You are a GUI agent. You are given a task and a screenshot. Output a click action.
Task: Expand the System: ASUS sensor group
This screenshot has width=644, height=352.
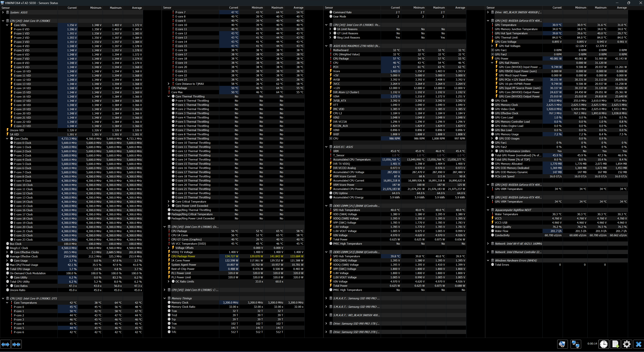[3, 12]
